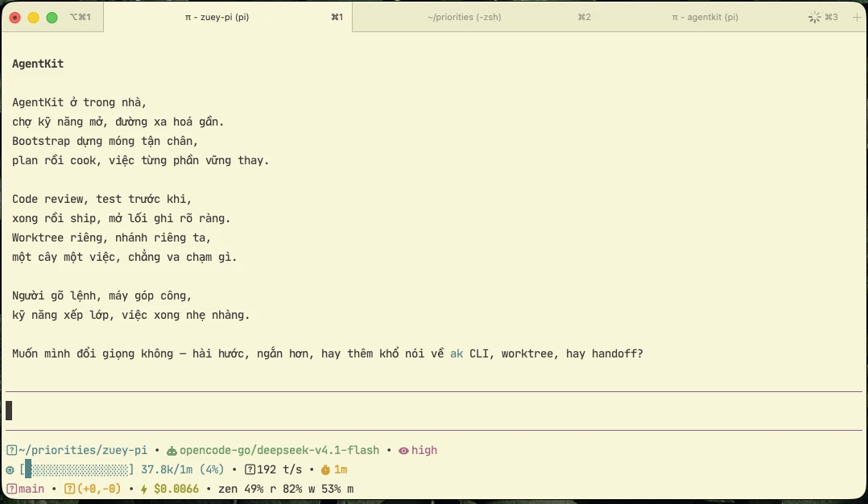Click the 'zen 49% r 82% w 53% m' text
The width and height of the screenshot is (868, 504).
tap(286, 489)
